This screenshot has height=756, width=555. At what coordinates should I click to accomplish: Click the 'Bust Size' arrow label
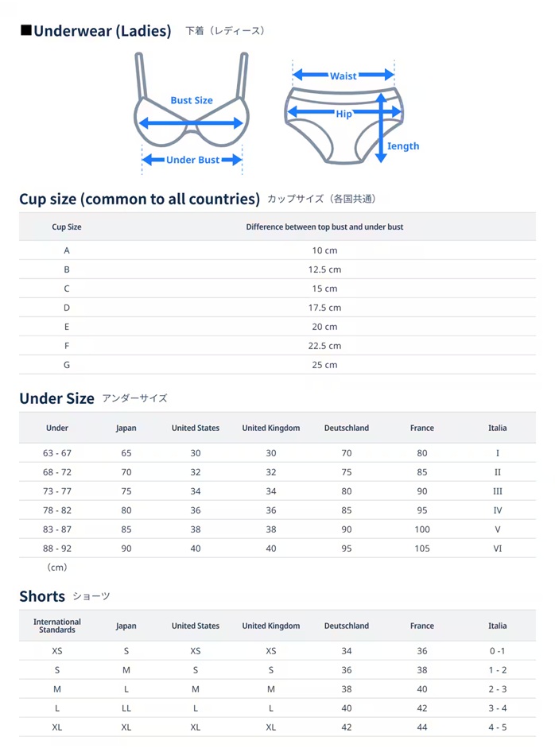pyautogui.click(x=192, y=101)
